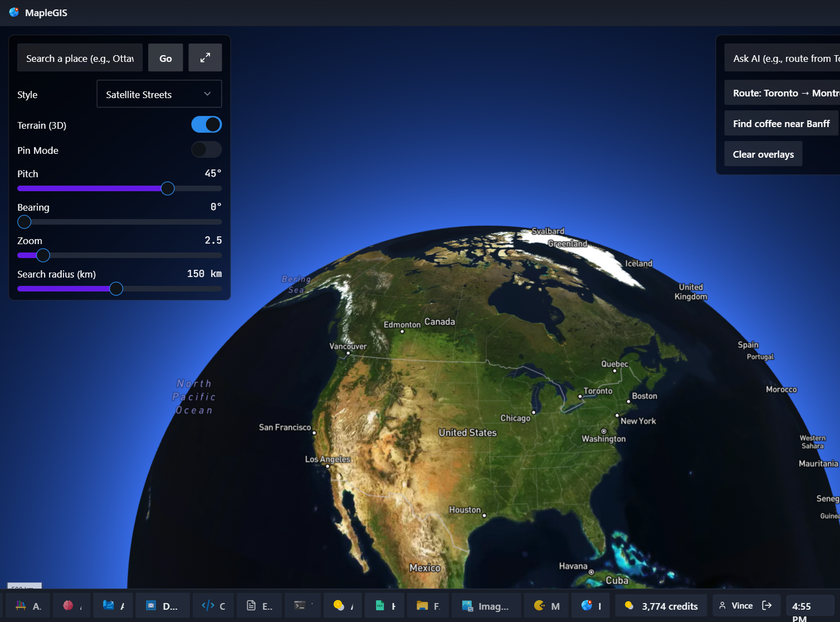Click the Boston label on the map
840x622 pixels.
point(644,396)
